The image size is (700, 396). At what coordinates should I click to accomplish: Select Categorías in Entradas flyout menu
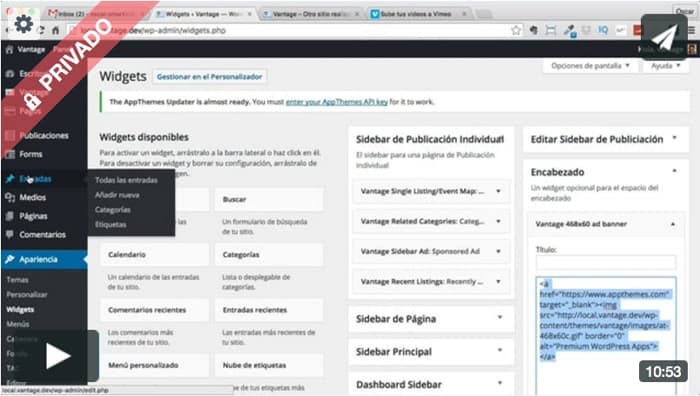click(112, 210)
